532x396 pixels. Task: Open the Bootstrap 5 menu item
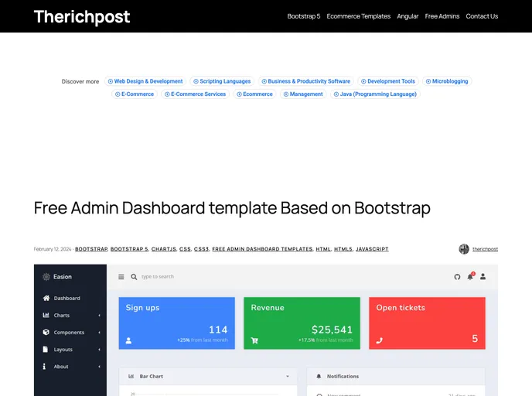303,16
